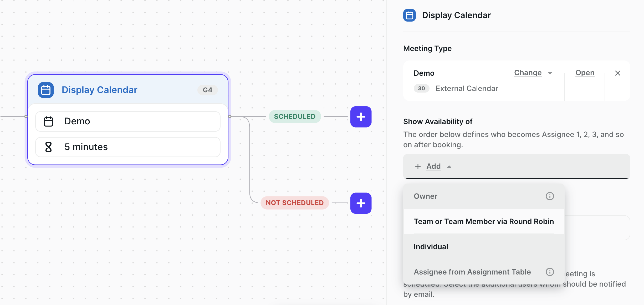Click the 30 duration badge
644x305 pixels.
421,88
